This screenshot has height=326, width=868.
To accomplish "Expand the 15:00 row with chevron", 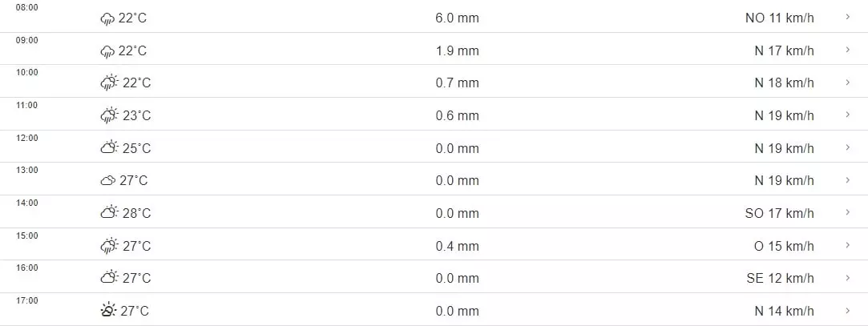I will tap(847, 245).
